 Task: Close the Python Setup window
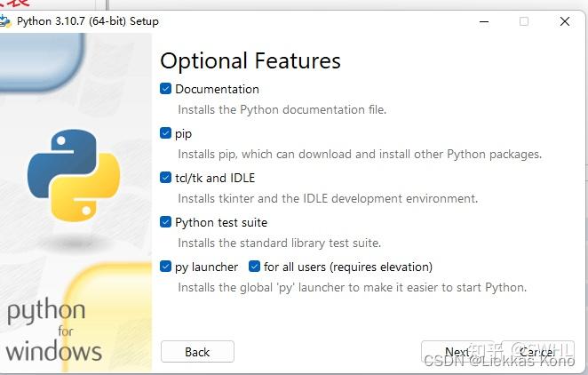(565, 21)
